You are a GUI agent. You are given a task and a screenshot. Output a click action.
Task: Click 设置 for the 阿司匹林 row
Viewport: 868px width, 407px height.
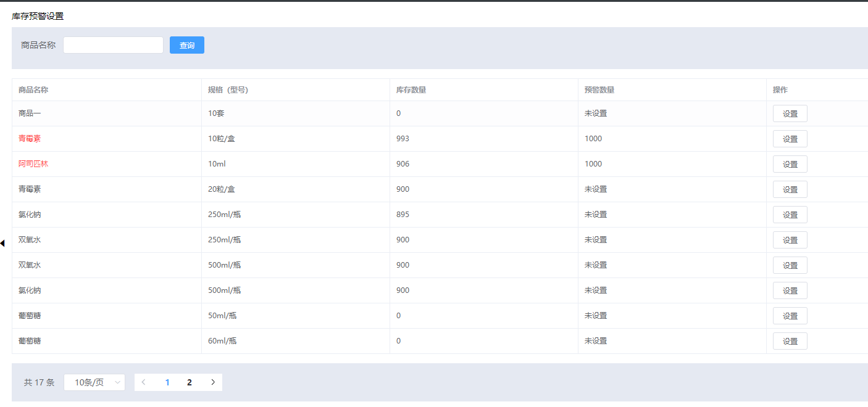tap(790, 164)
